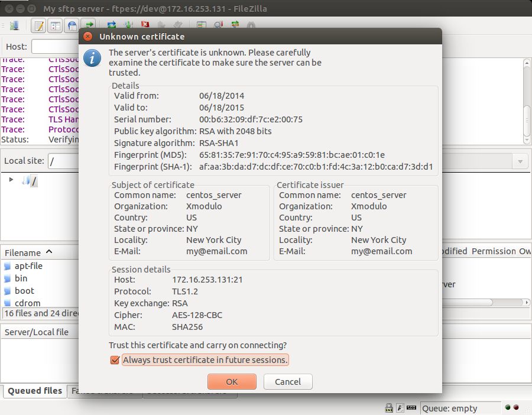This screenshot has height=415, width=532.
Task: Toggle the synchronized browsing icon
Action: 235,24
